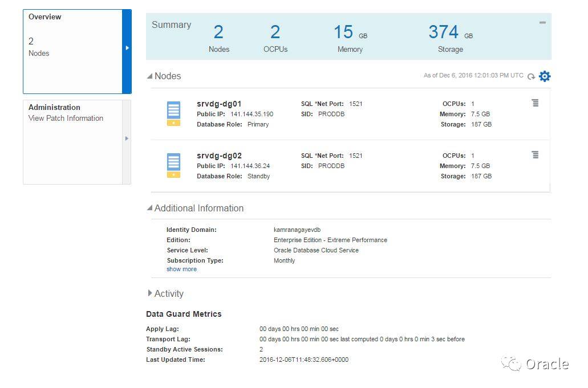Click the Transport Lag value

point(362,340)
